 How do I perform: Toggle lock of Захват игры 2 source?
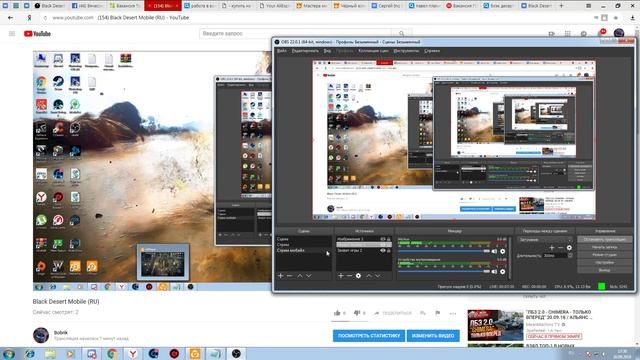click(x=389, y=251)
